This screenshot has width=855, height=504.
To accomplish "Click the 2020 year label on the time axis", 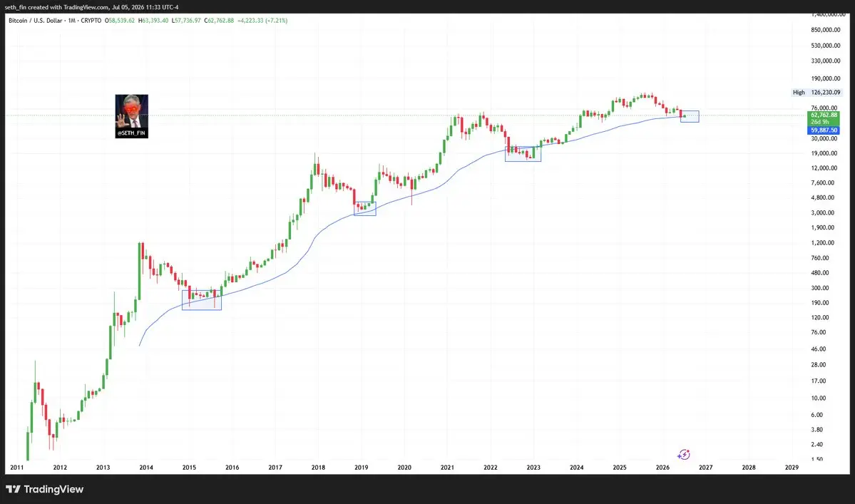I will 404,468.
